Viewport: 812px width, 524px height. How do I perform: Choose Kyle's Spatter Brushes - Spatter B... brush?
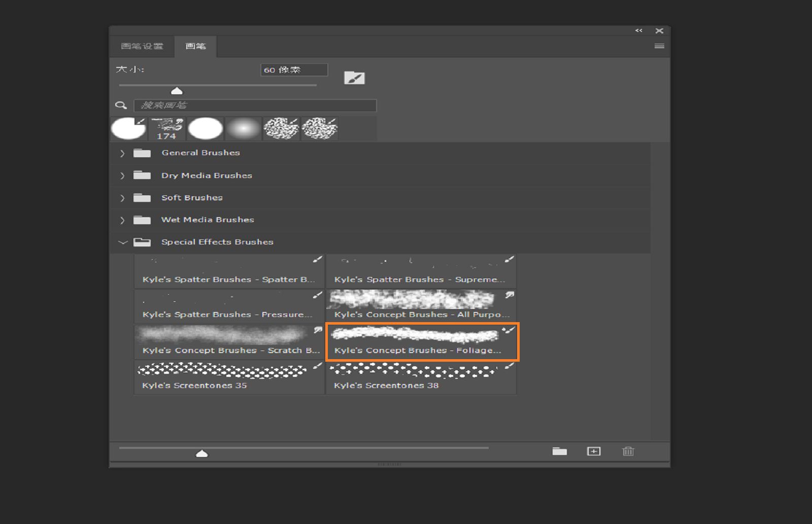(x=229, y=271)
